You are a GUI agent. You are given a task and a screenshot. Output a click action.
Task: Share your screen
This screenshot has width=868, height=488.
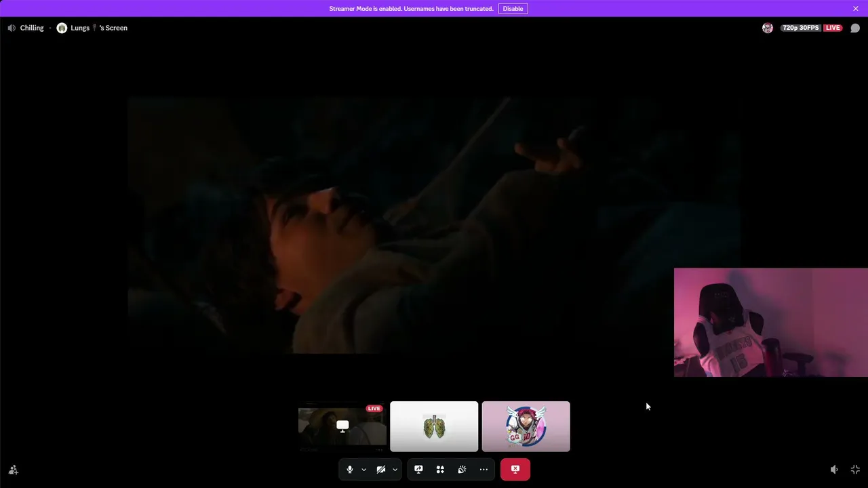click(x=418, y=469)
